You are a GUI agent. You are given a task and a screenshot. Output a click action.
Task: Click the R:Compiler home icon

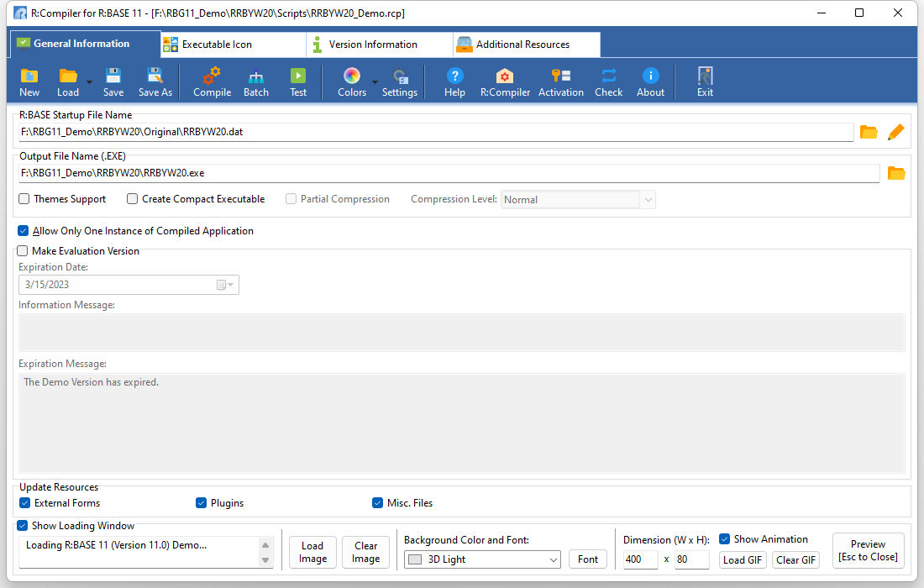[505, 76]
